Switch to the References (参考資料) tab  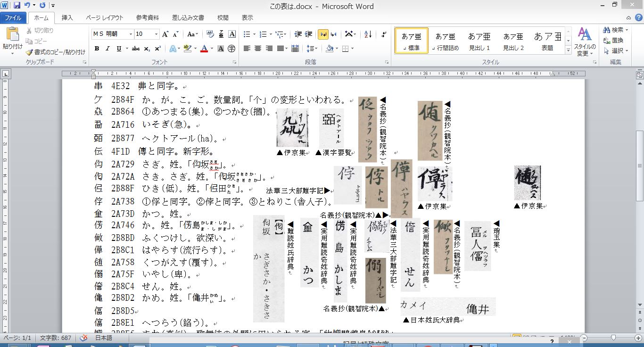[148, 18]
